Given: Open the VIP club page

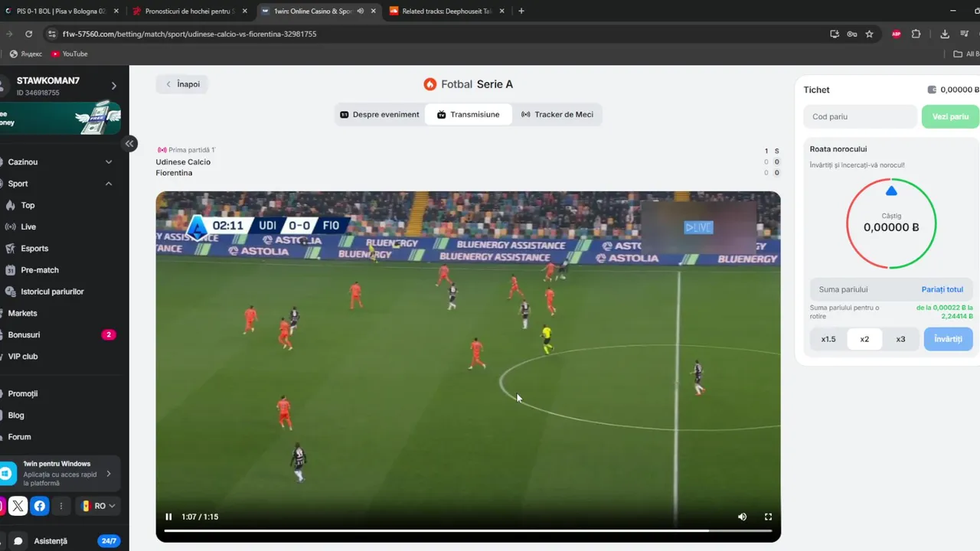Looking at the screenshot, I should 23,357.
